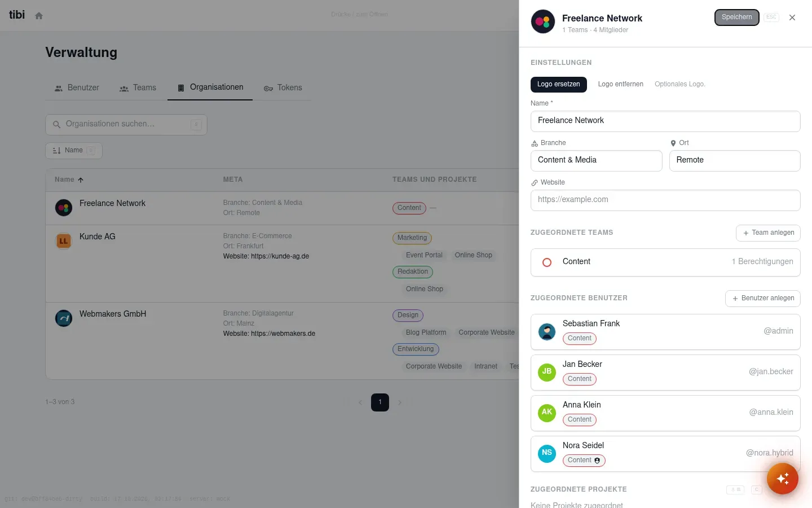Image resolution: width=812 pixels, height=508 pixels.
Task: Open the orange AI assistant sparkle button
Action: coord(783,479)
